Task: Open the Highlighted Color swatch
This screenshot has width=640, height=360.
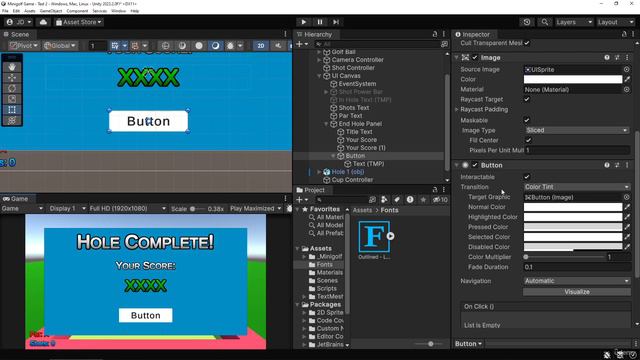Action: pos(573,217)
